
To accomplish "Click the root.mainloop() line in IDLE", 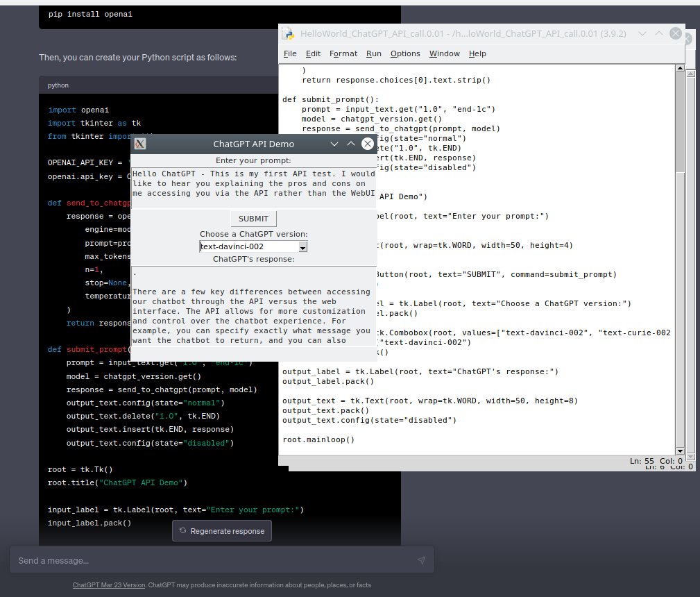I will point(318,439).
